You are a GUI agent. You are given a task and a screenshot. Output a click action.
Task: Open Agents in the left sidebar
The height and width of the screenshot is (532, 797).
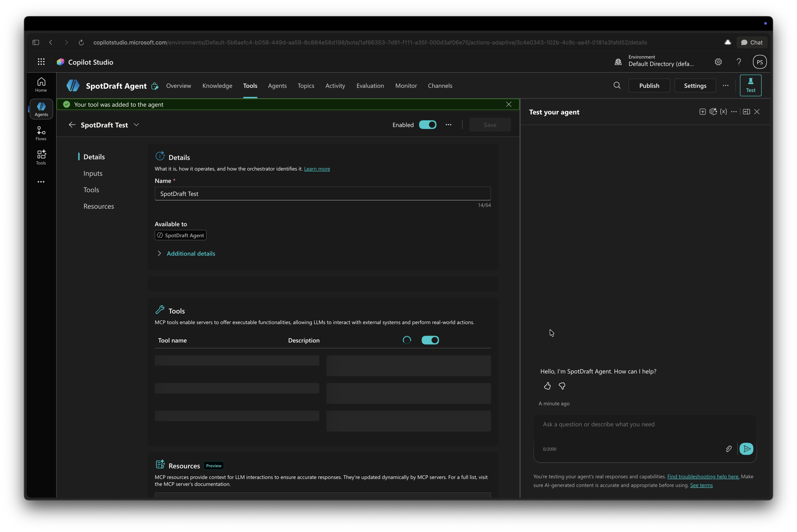tap(41, 109)
